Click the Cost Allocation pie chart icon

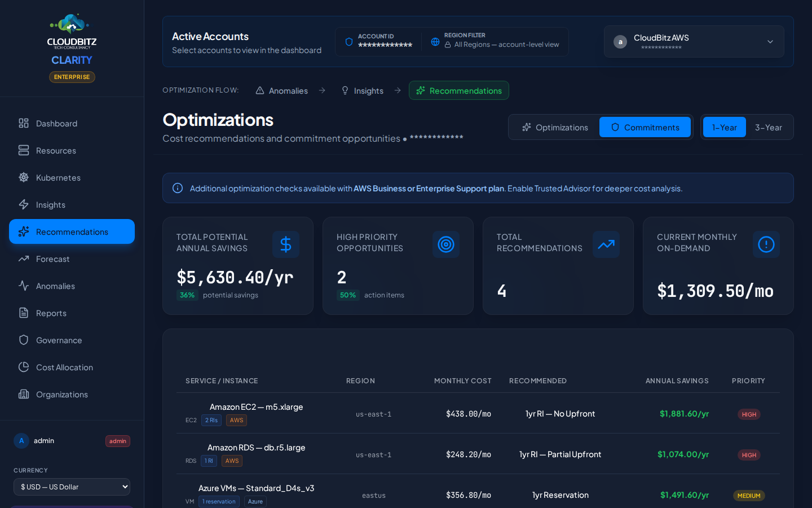(x=24, y=367)
